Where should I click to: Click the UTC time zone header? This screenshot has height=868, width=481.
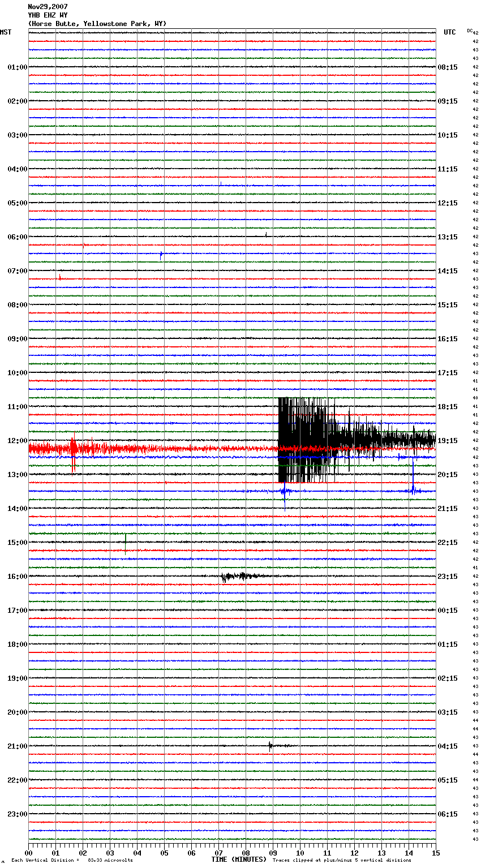(450, 32)
